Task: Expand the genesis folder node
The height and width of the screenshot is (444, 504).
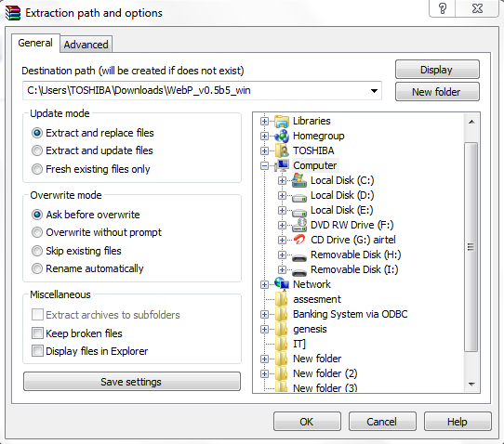Action: click(264, 330)
